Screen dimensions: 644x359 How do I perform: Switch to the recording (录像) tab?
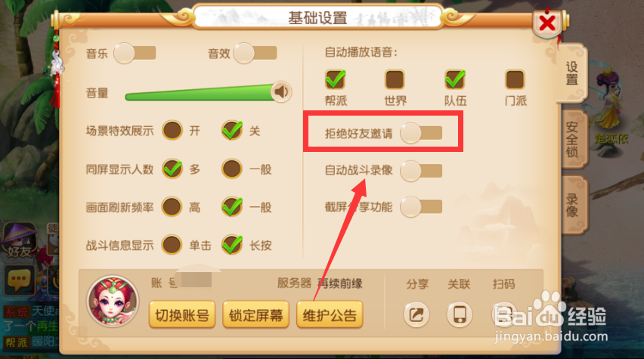[x=573, y=205]
